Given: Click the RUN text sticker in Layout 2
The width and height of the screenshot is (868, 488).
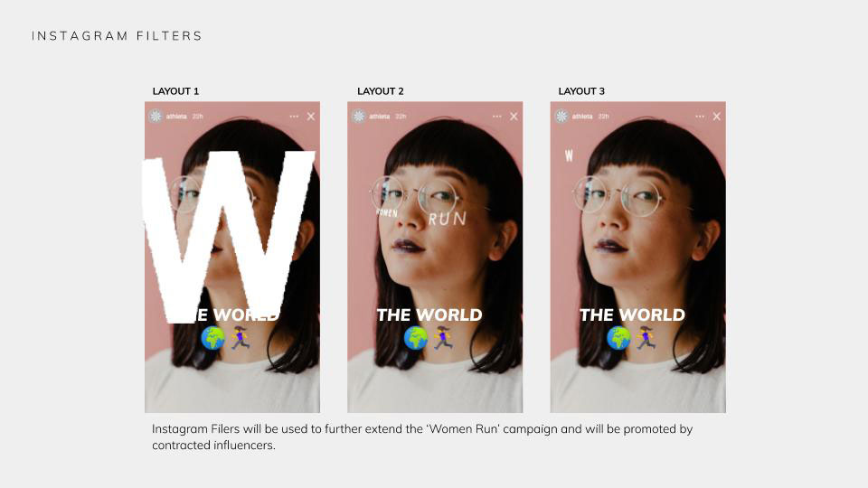Looking at the screenshot, I should [448, 219].
